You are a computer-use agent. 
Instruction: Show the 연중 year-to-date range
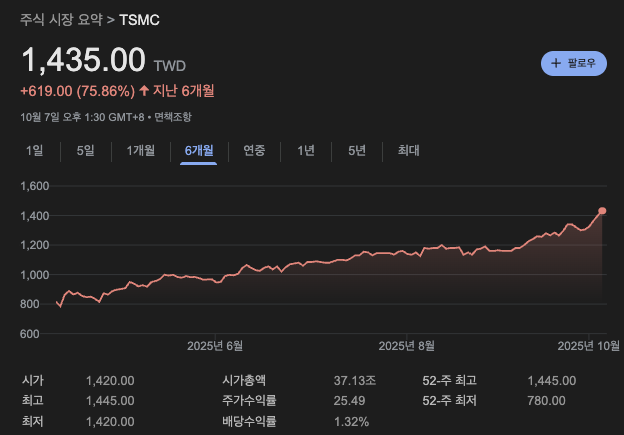254,151
